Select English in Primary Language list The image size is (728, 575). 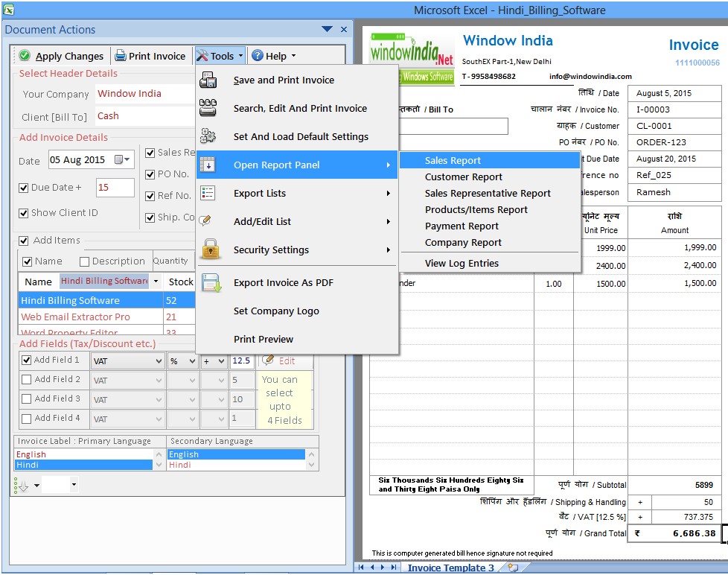tap(83, 454)
